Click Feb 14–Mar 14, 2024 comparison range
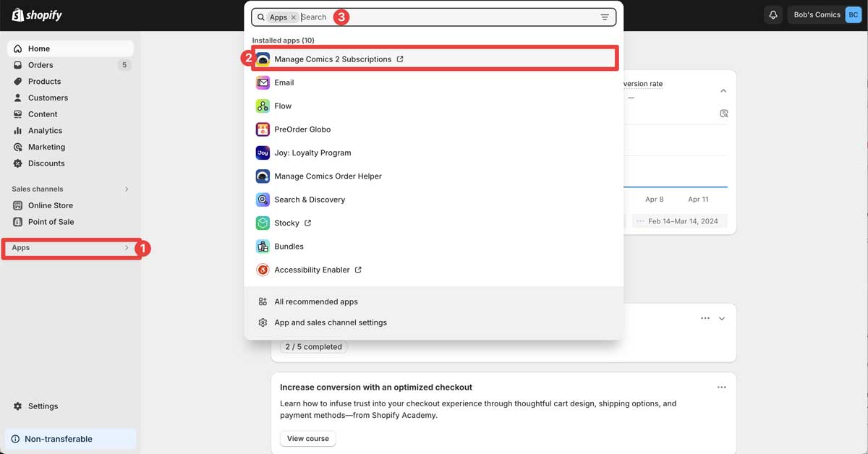This screenshot has height=454, width=868. 679,221
